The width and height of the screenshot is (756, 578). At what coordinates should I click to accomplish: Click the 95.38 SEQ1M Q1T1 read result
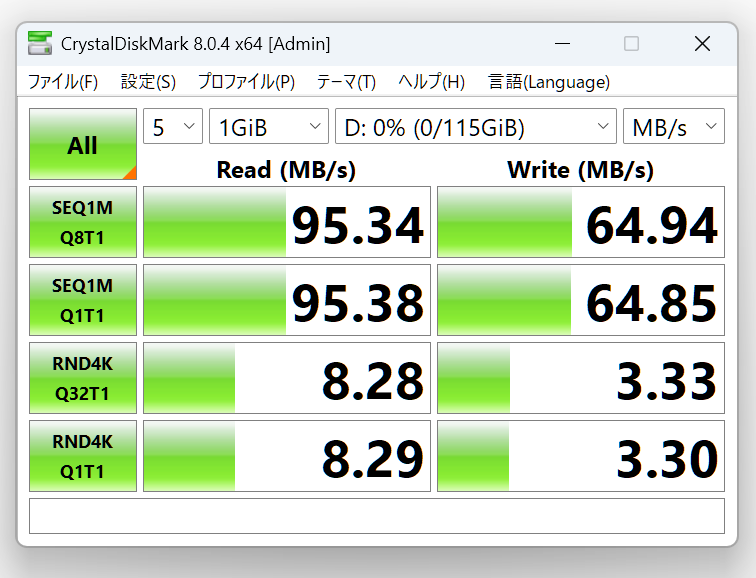287,300
